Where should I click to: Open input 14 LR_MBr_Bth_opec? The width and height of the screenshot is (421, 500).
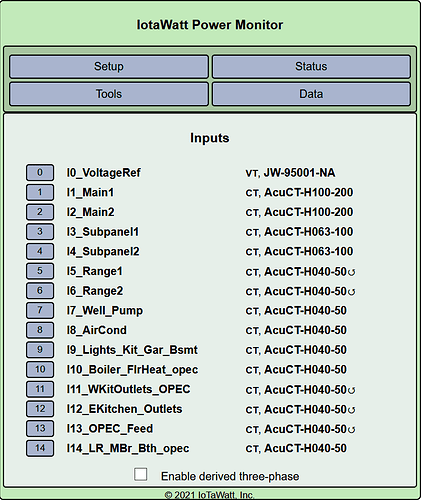point(40,448)
